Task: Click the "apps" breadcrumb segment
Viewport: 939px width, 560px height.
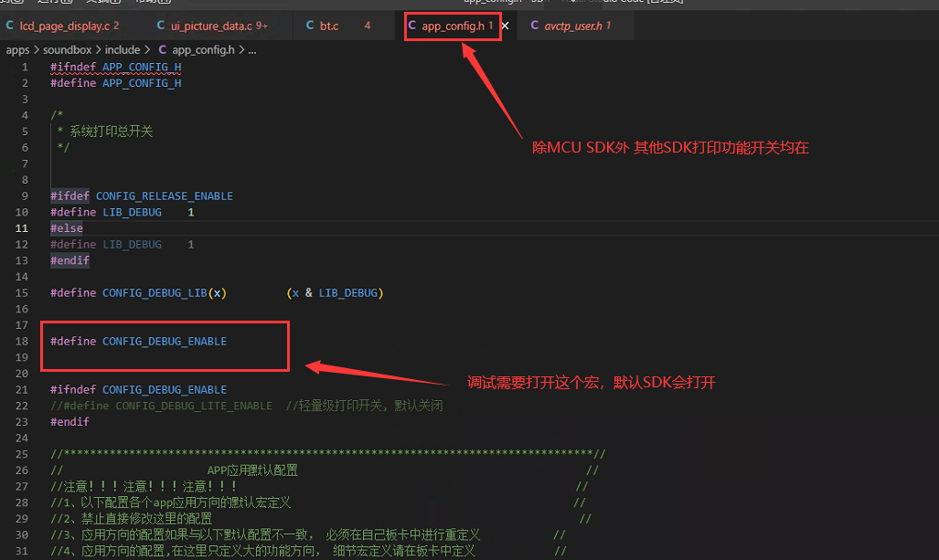Action: pyautogui.click(x=17, y=50)
